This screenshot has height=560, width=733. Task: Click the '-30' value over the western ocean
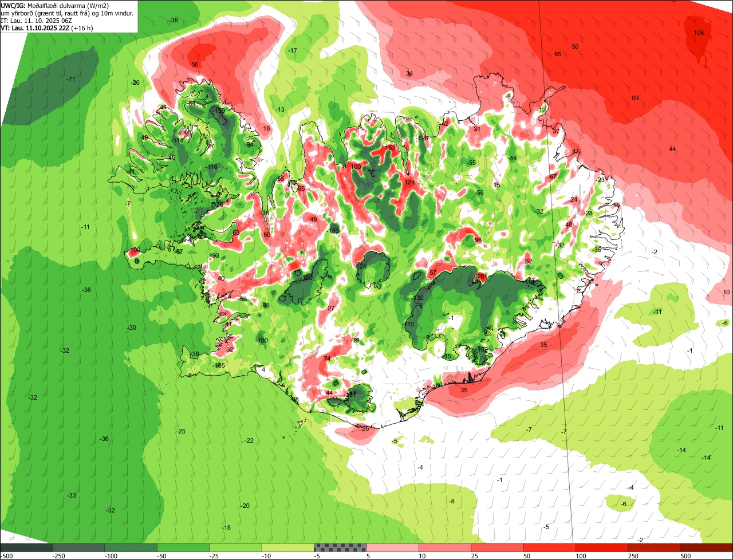click(131, 328)
